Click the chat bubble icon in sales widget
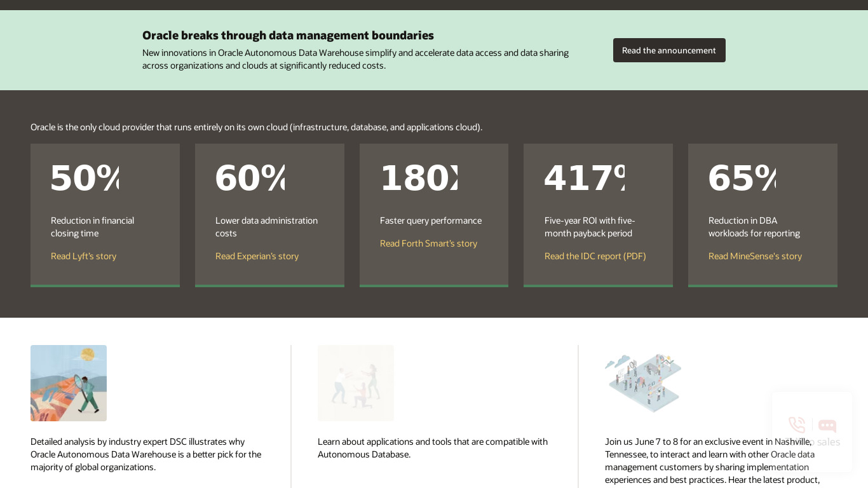This screenshot has width=868, height=488. click(x=827, y=426)
